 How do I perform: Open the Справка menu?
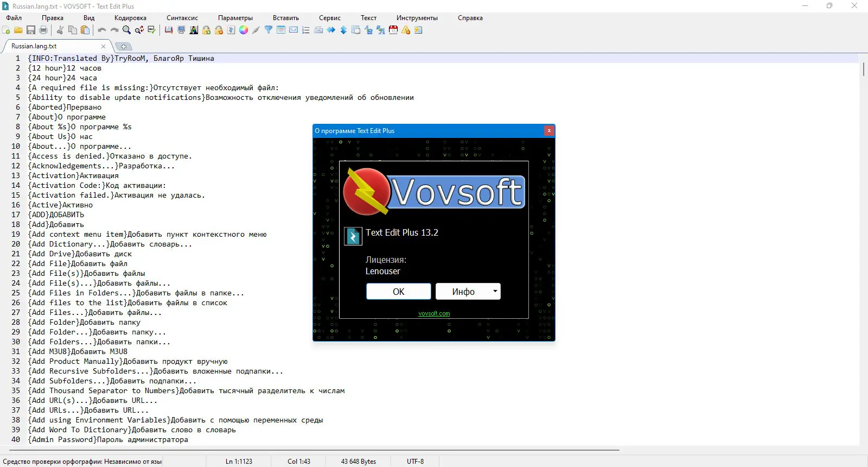point(470,18)
